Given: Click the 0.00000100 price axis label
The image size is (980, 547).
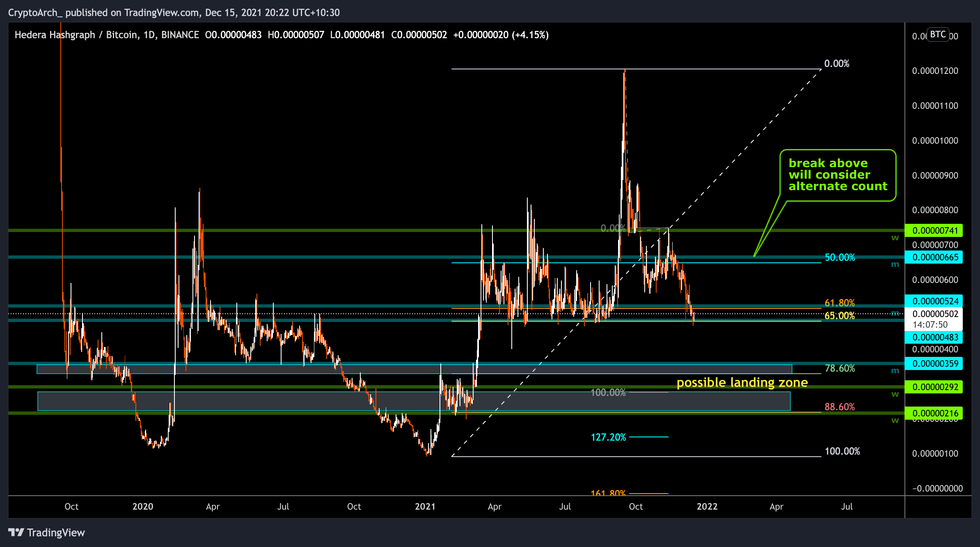Looking at the screenshot, I should (x=935, y=454).
